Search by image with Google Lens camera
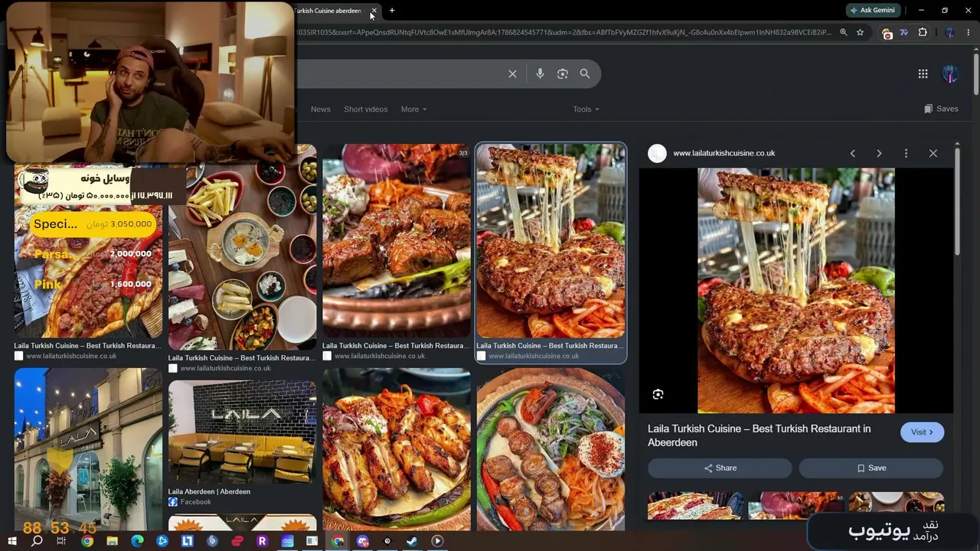 point(563,73)
